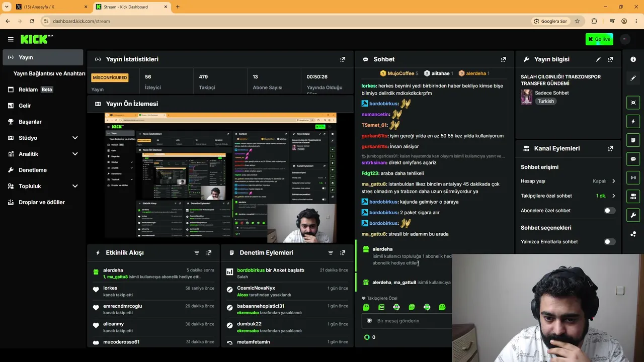This screenshot has width=644, height=362.
Task: Pick the first green emote below Takipçilere Özel
Action: coord(366,307)
